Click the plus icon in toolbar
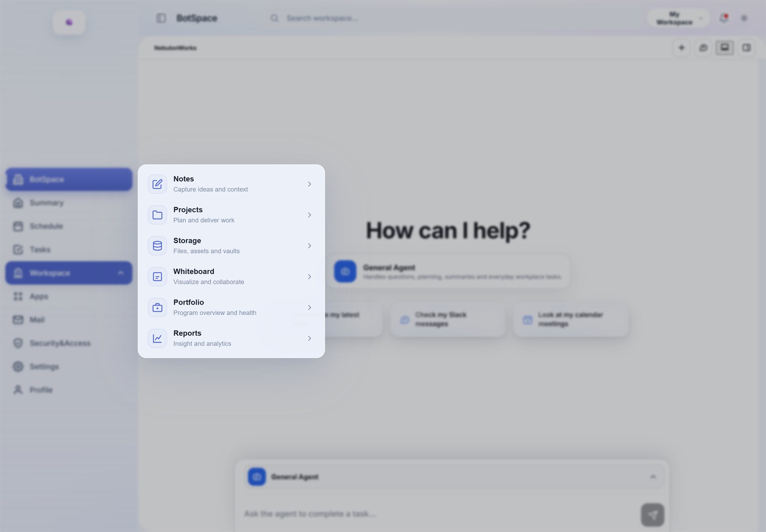Image resolution: width=766 pixels, height=532 pixels. pyautogui.click(x=681, y=48)
